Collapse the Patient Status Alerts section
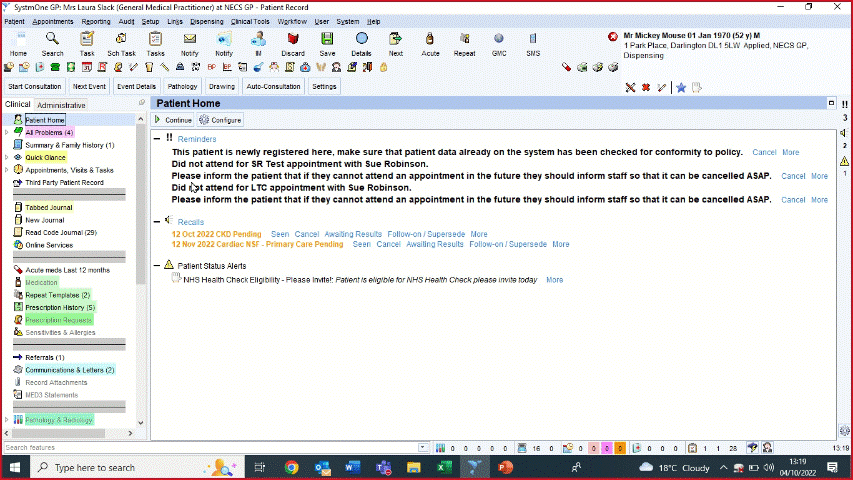The height and width of the screenshot is (480, 853). 157,266
